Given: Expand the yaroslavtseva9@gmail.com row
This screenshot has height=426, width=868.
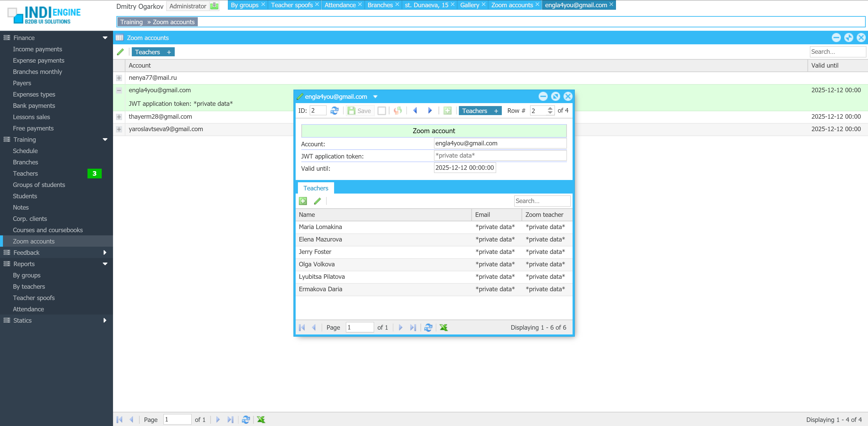Looking at the screenshot, I should tap(119, 129).
